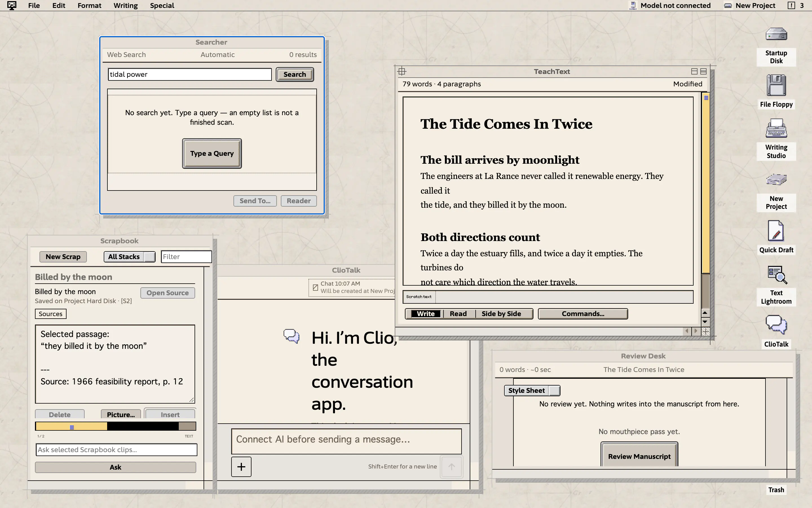Viewport: 812px width, 508px height.
Task: Open the All Stacks dropdown in Scrapbook
Action: [129, 257]
